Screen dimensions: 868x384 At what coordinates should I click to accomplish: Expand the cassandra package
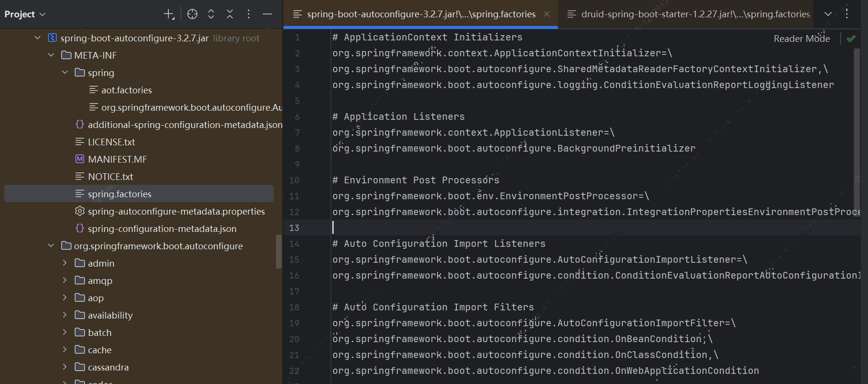click(x=65, y=367)
